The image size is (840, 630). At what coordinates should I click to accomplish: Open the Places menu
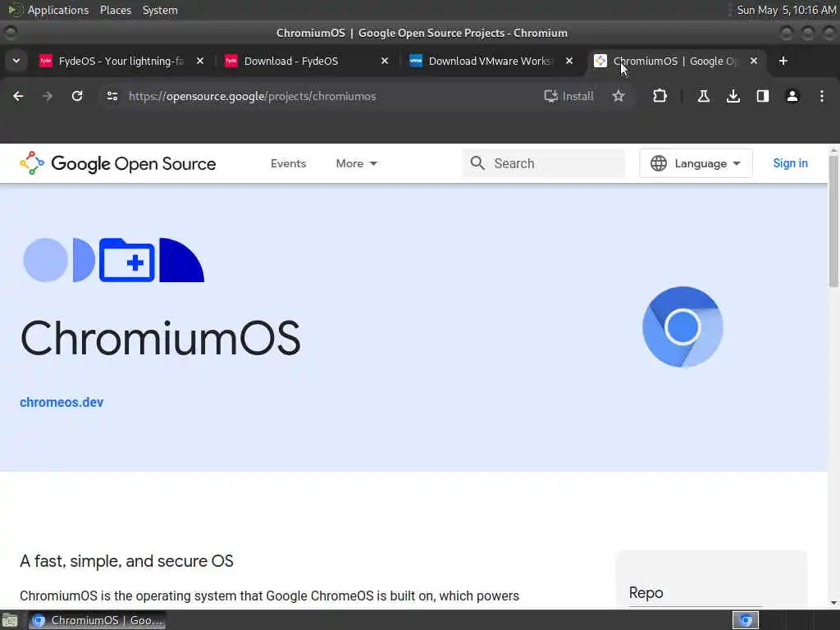[116, 10]
